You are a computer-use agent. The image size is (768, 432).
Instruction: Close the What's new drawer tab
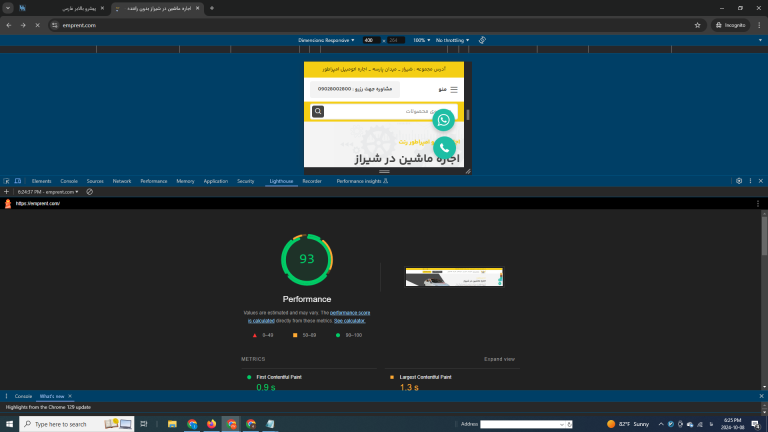pos(70,396)
